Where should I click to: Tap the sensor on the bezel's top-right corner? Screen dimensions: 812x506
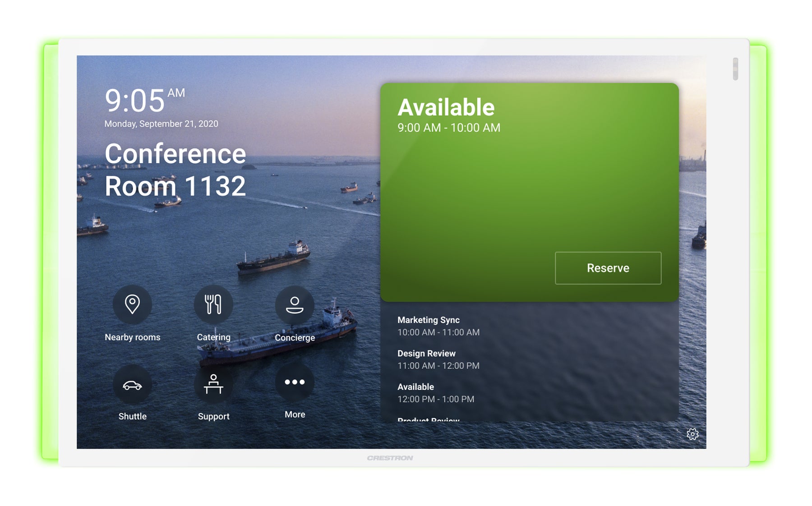tap(735, 69)
